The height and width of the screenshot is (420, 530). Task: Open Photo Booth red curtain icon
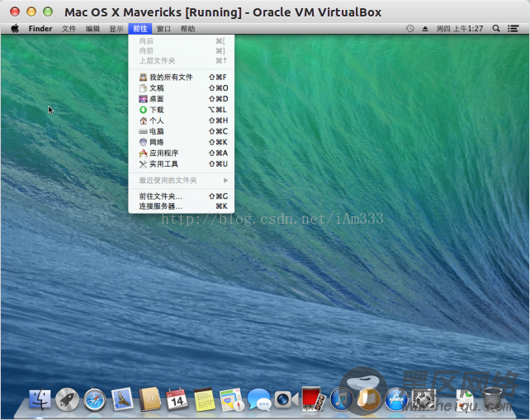[314, 399]
